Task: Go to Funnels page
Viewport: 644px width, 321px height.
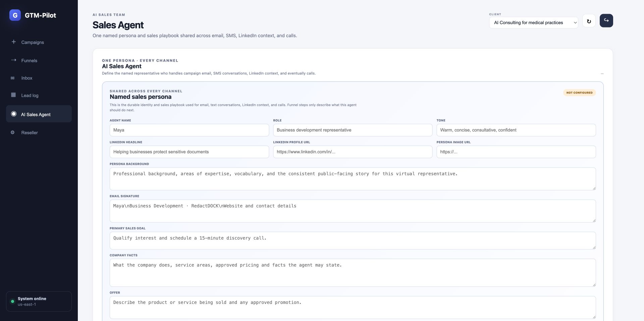Action: 39,61
